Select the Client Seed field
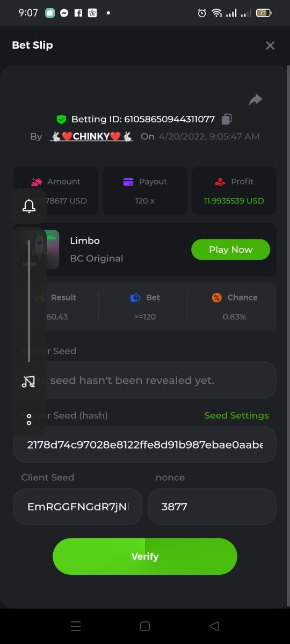This screenshot has width=290, height=644. coord(78,507)
